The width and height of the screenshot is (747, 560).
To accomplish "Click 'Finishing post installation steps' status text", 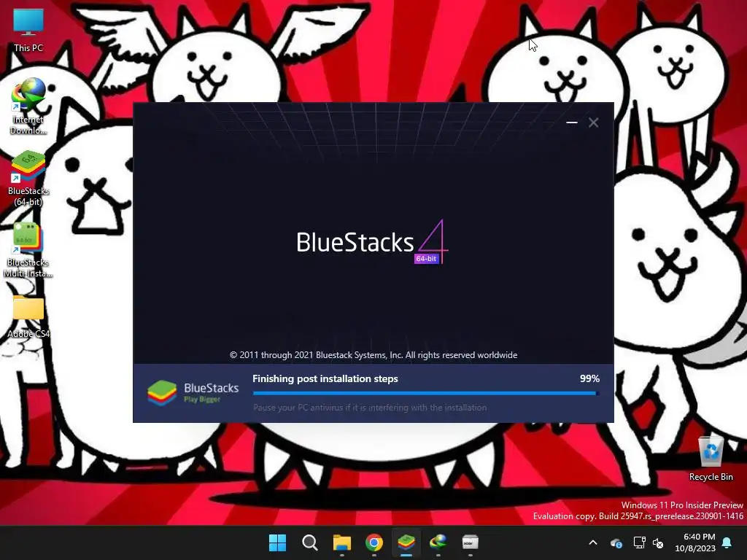I will point(325,378).
